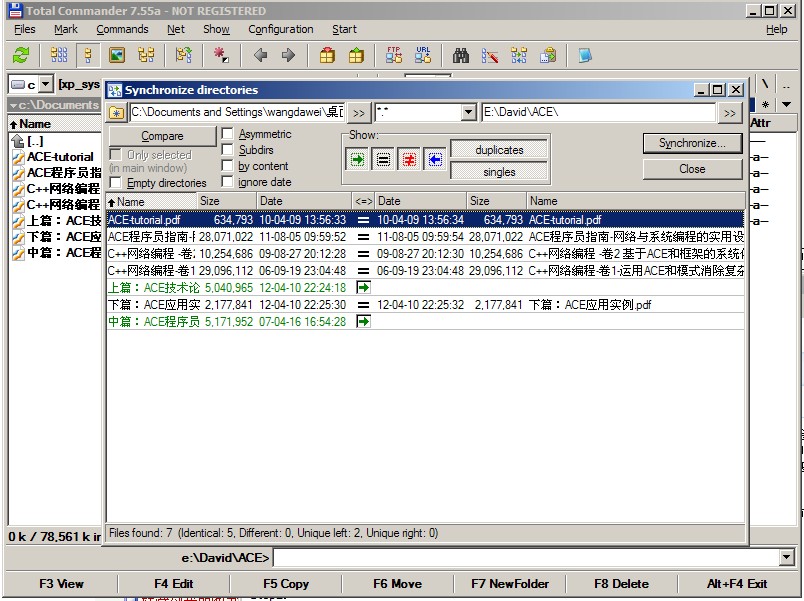Toggle the green copy-right arrow filter
Viewport: 804px width, 601px height.
pyautogui.click(x=357, y=159)
